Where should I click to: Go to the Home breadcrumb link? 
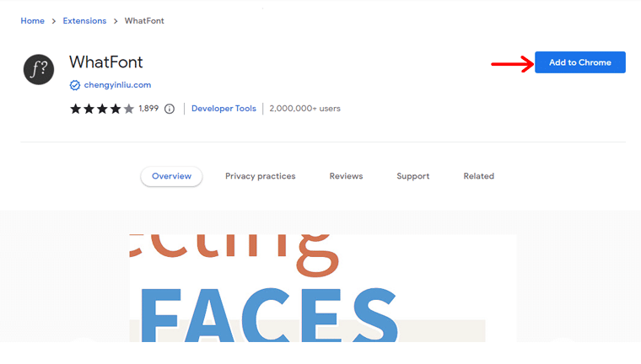(32, 21)
